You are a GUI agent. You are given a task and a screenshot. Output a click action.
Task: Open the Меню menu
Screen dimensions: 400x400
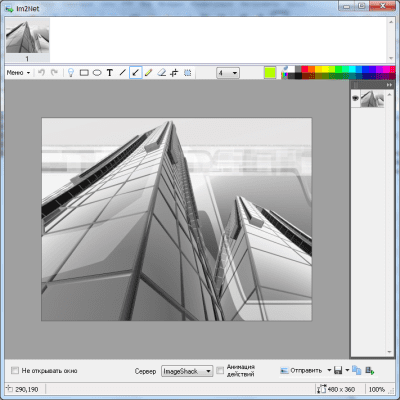[18, 73]
